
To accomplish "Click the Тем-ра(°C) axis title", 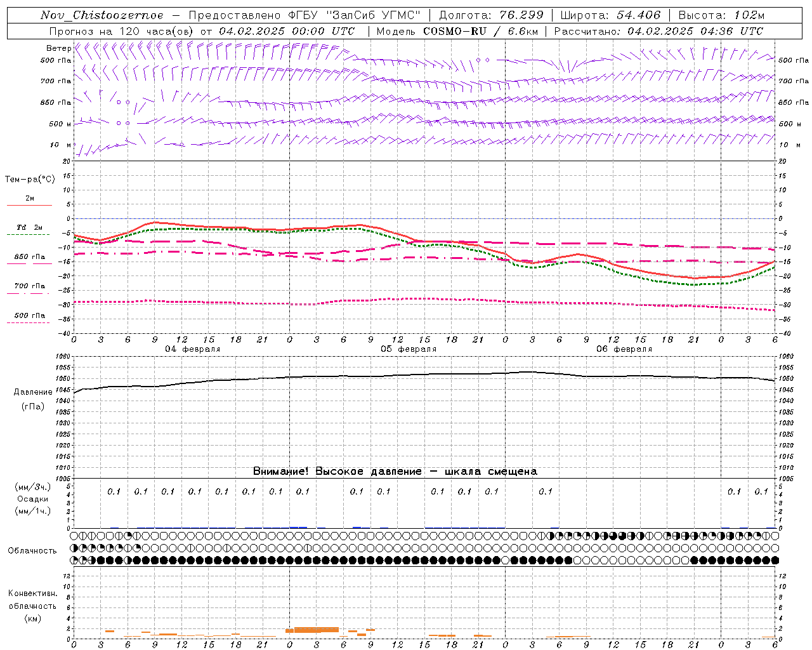I will point(30,180).
